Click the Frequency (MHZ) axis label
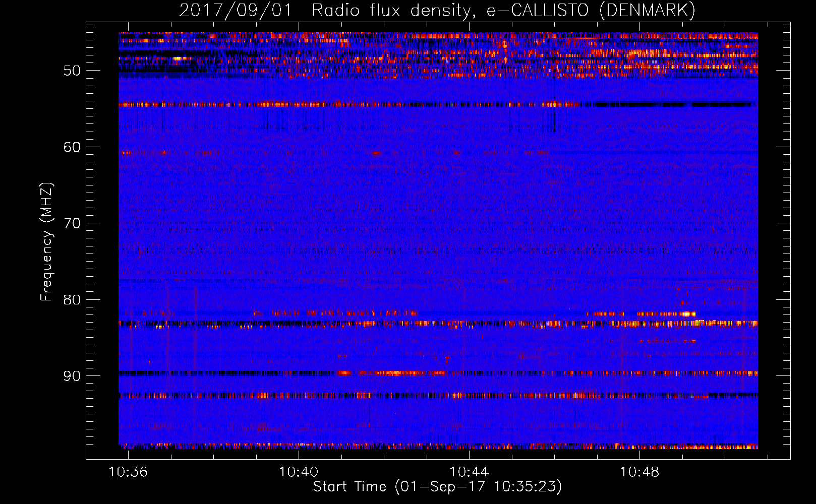 coord(46,242)
